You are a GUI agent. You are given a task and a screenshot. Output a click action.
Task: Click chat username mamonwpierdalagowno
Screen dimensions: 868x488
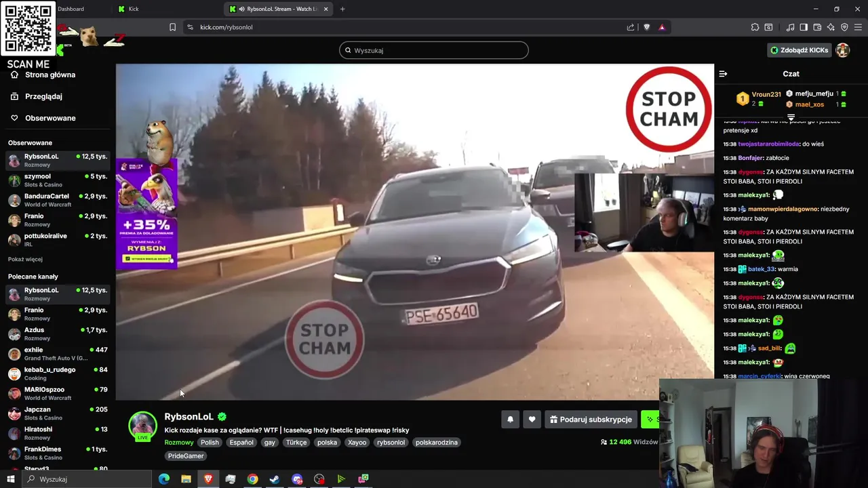point(783,209)
